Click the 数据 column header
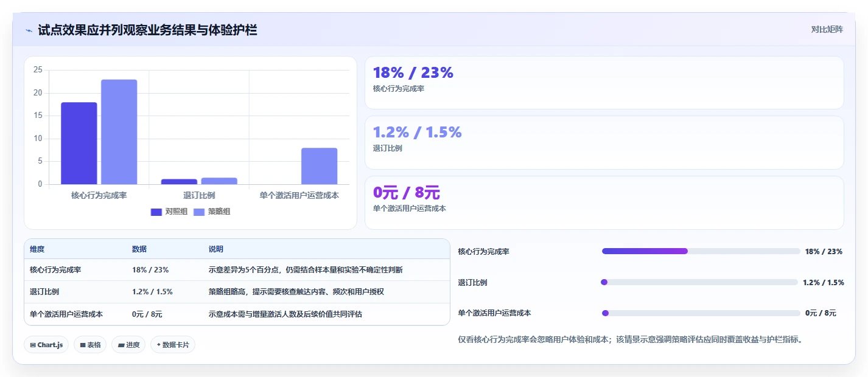This screenshot has width=868, height=377. pyautogui.click(x=139, y=249)
